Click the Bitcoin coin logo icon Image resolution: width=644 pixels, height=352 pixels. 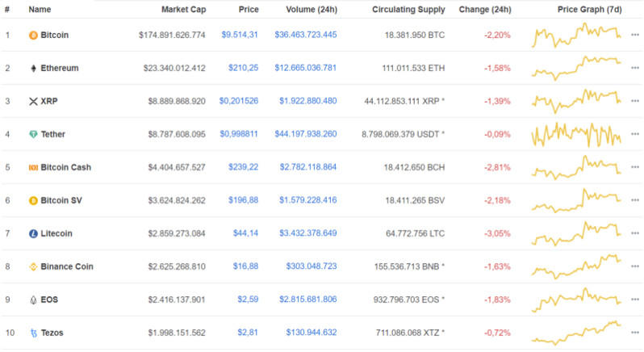[x=33, y=36]
